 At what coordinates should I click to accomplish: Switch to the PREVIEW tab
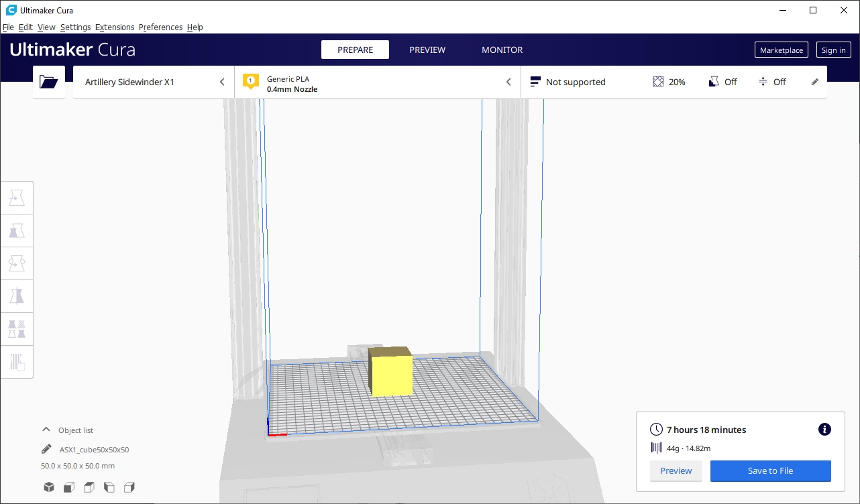click(x=427, y=50)
